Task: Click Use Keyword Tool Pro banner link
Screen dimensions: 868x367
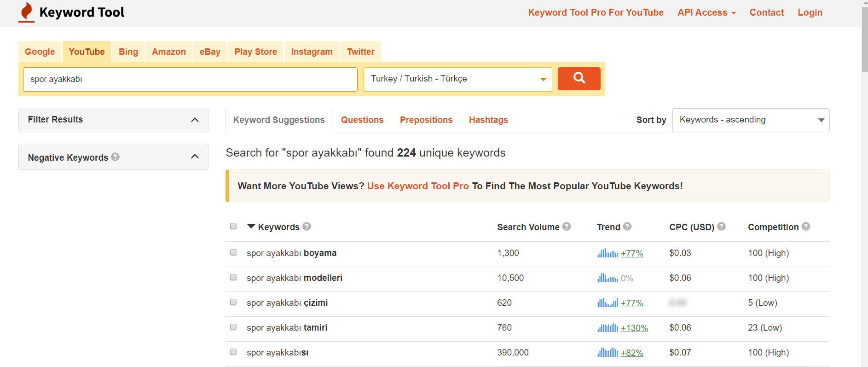Action: pos(418,186)
